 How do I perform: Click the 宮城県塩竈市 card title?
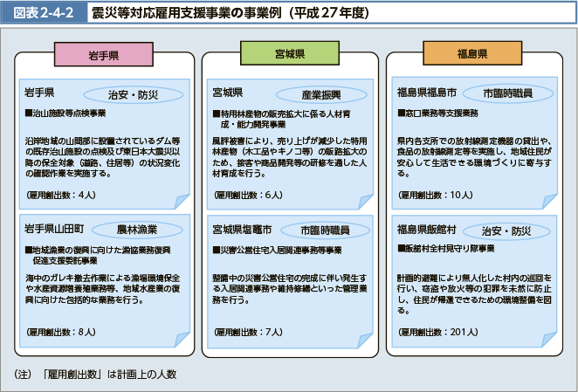point(243,230)
